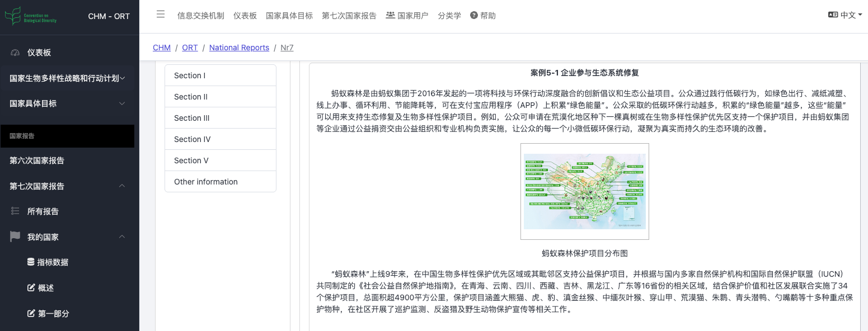Click the dashboard gauge icon in sidebar
868x331 pixels.
[x=16, y=53]
